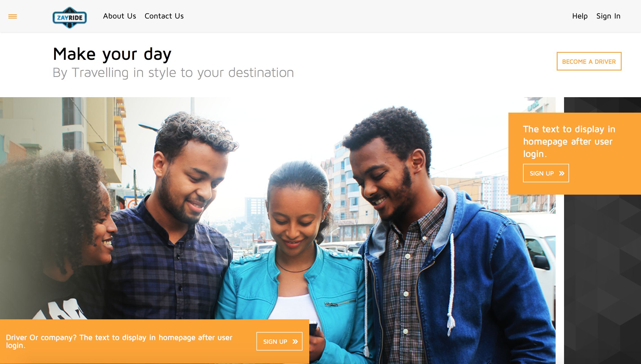641x364 pixels.
Task: Click the Travelling in style subtitle
Action: coord(173,72)
